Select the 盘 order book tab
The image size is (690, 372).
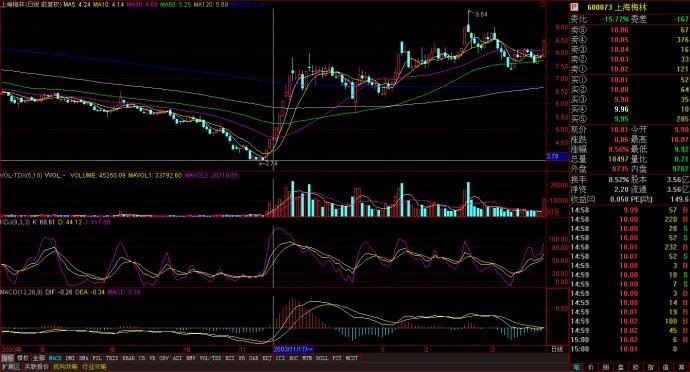click(x=621, y=367)
